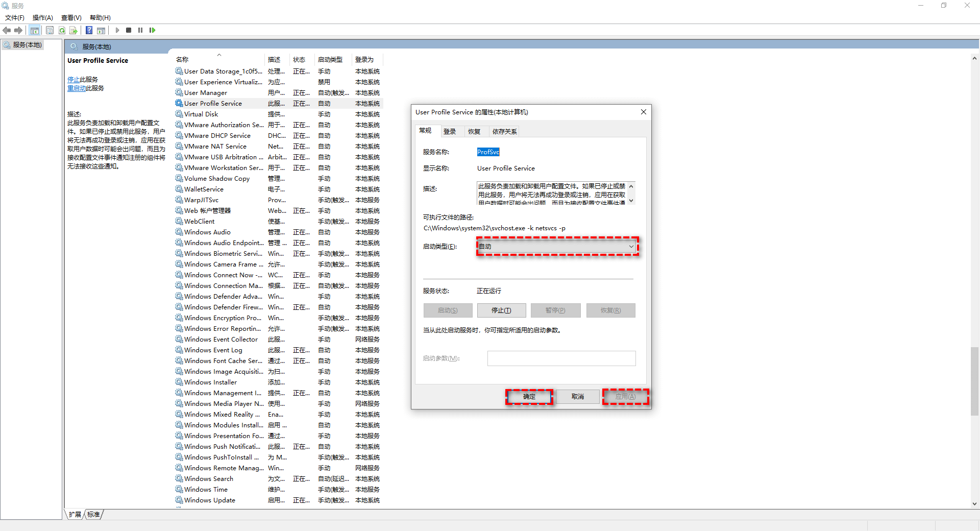Switch to the 登录 tab
Viewport: 980px width, 531px height.
click(x=450, y=132)
